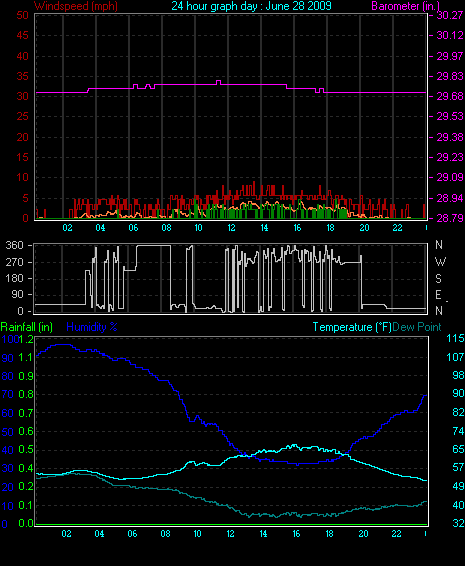Click the "24 hour graph day : June 28 2009" title

pos(251,6)
